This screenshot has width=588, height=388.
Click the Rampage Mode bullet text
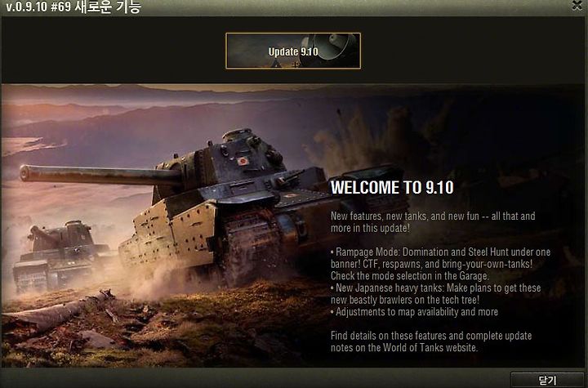[x=441, y=264]
